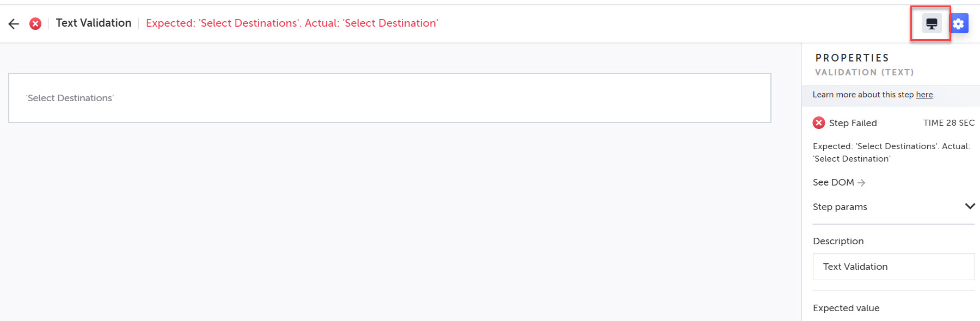
Task: Click the arrow next to See DOM
Action: point(861,183)
